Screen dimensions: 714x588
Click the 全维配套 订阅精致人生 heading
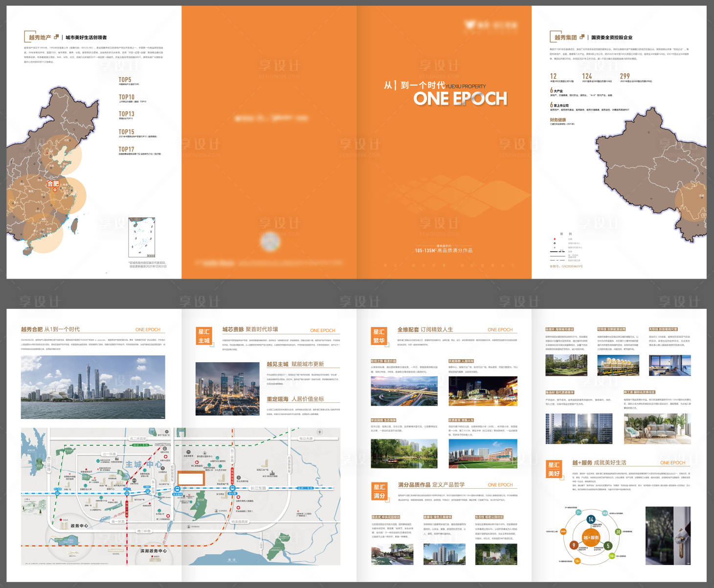coord(425,329)
